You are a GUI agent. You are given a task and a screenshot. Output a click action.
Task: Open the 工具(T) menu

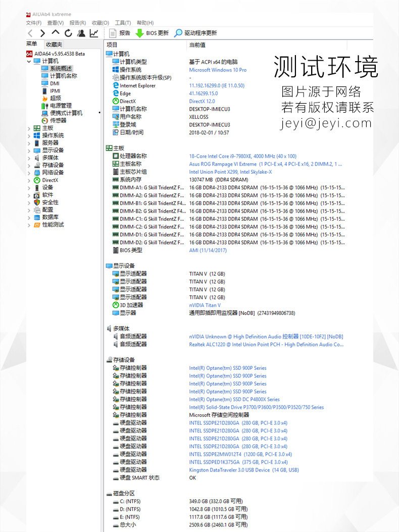point(123,23)
